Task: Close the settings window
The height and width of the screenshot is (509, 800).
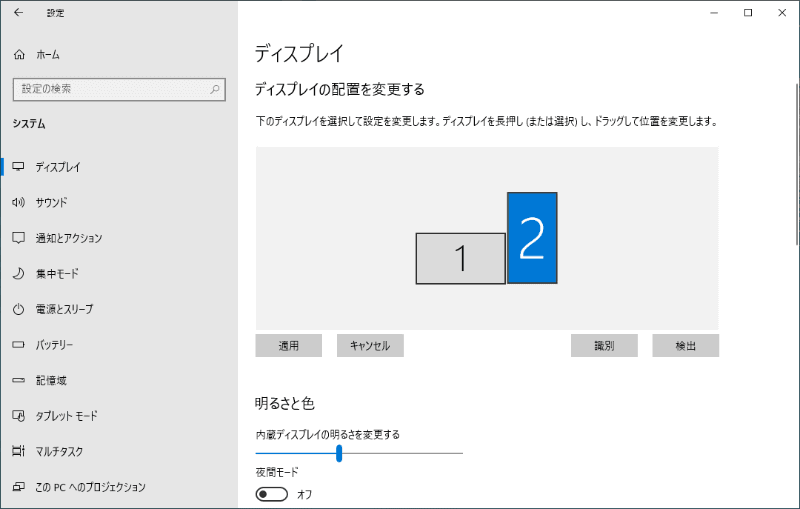Action: coord(782,13)
